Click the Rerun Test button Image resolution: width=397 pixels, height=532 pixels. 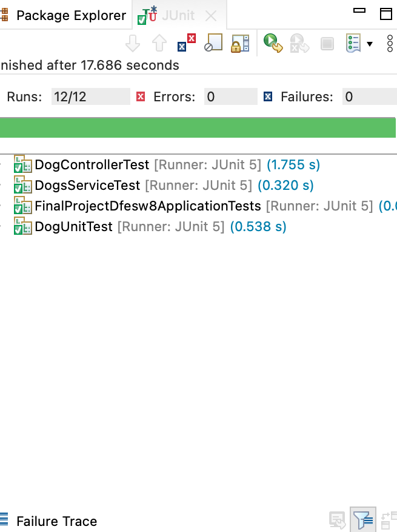pyautogui.click(x=273, y=43)
